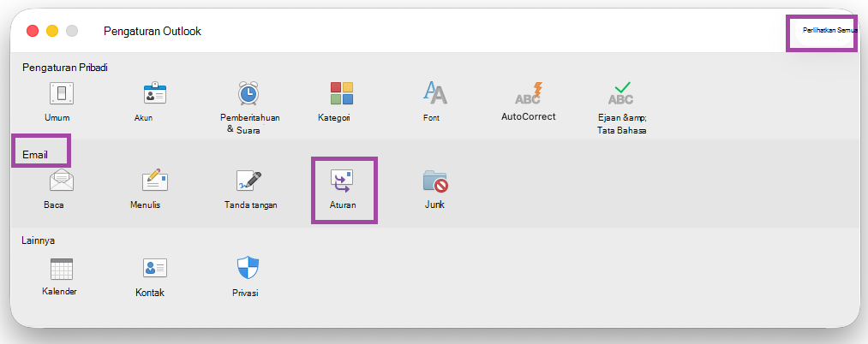Open AutoCorrect lightning ABC icon
Screen dimensions: 868x344
point(528,93)
